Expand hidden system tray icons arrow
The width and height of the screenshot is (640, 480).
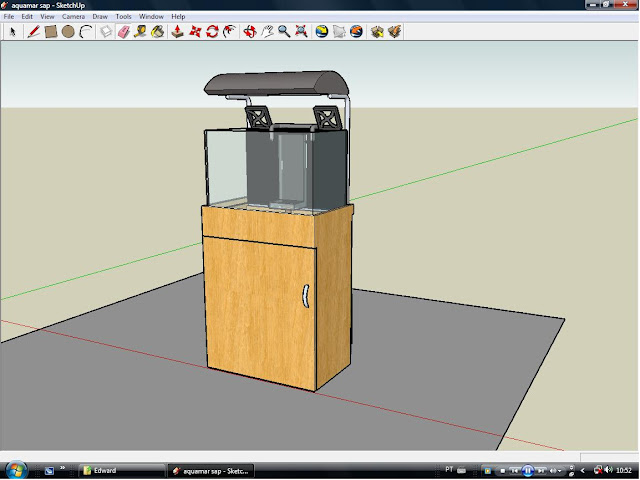coord(583,471)
